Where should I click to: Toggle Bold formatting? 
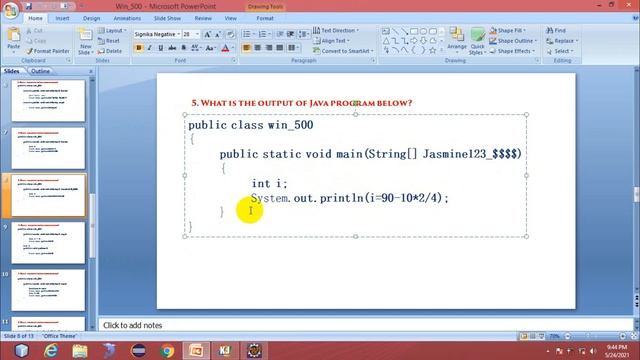[x=139, y=48]
